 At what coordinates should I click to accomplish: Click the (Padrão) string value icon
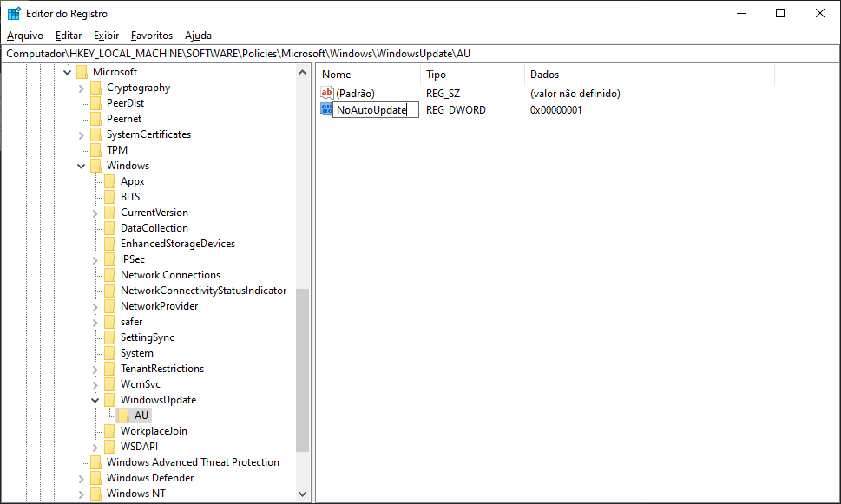click(x=326, y=93)
